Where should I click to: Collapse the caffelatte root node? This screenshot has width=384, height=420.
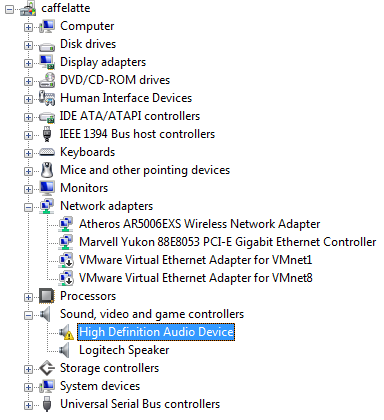pyautogui.click(x=9, y=9)
